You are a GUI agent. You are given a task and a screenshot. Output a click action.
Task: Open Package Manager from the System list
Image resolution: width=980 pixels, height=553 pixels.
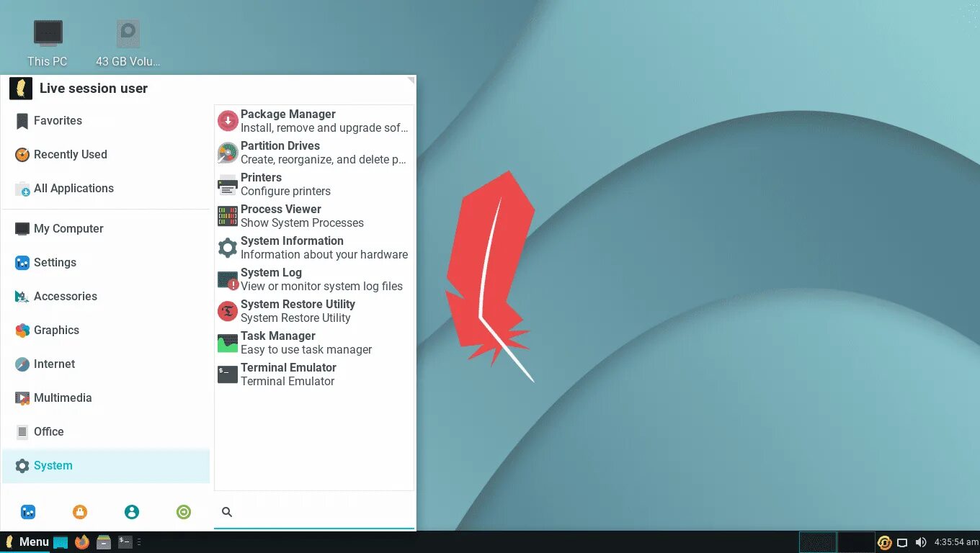(x=314, y=121)
